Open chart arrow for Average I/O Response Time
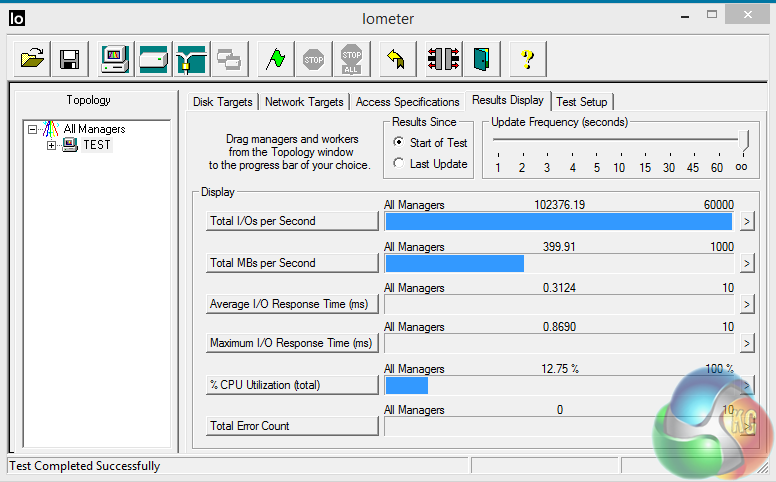 (747, 304)
